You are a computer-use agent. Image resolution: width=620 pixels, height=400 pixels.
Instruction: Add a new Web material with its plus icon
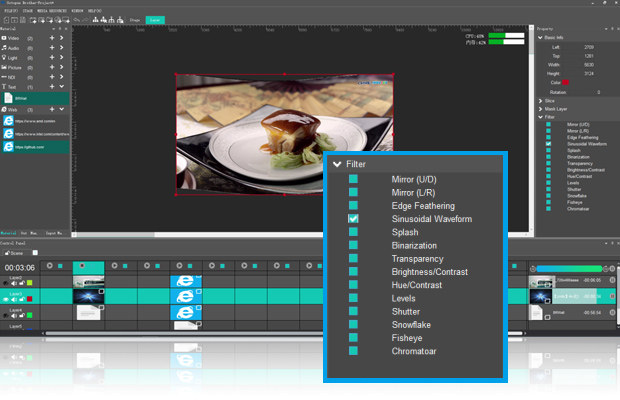tap(52, 109)
